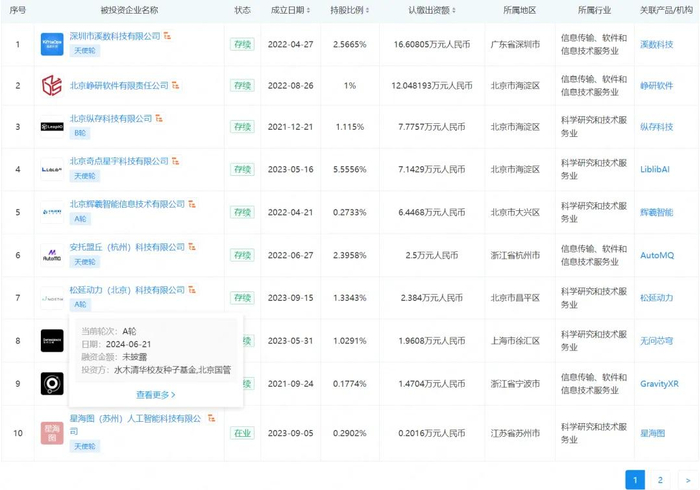Image resolution: width=700 pixels, height=490 pixels.
Task: Click 天使轮 tag under 深圳市溪数科技
Action: 85,50
